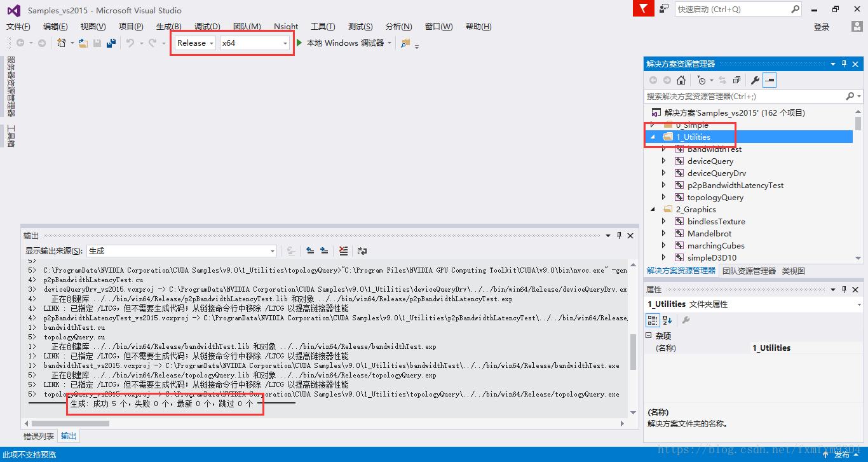Toggle Word Wrap in Output panel
Screen dimensions: 868x462
click(x=362, y=251)
